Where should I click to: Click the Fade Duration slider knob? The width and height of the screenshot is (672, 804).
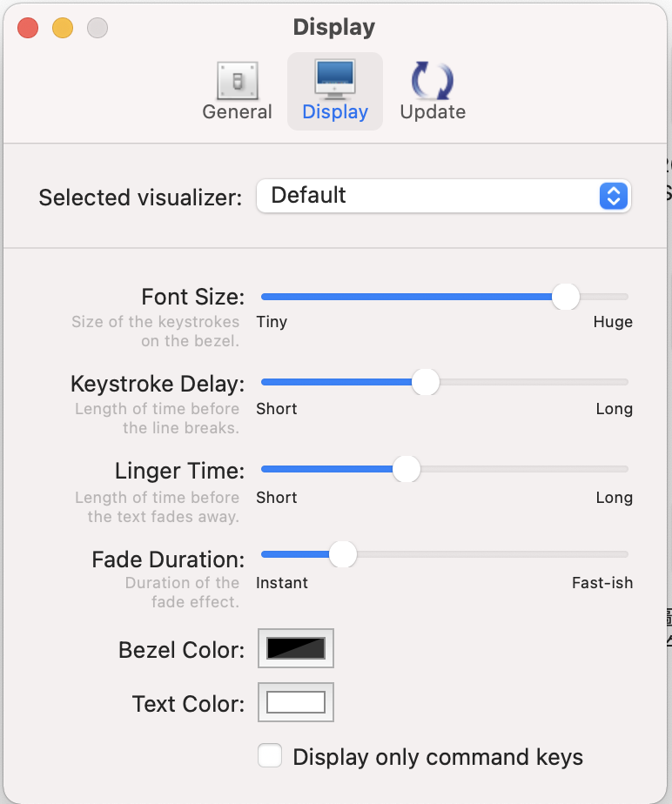click(x=343, y=553)
